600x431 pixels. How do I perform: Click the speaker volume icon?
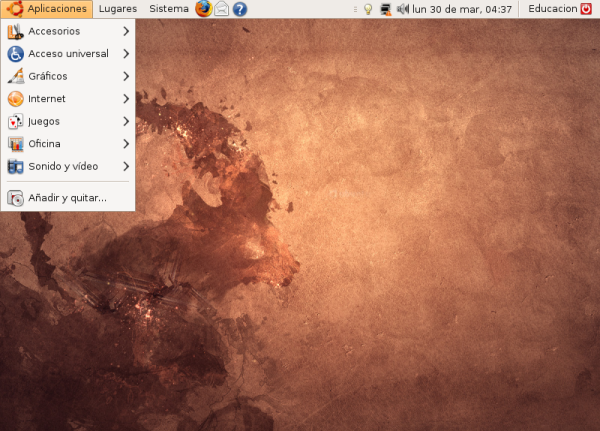402,9
